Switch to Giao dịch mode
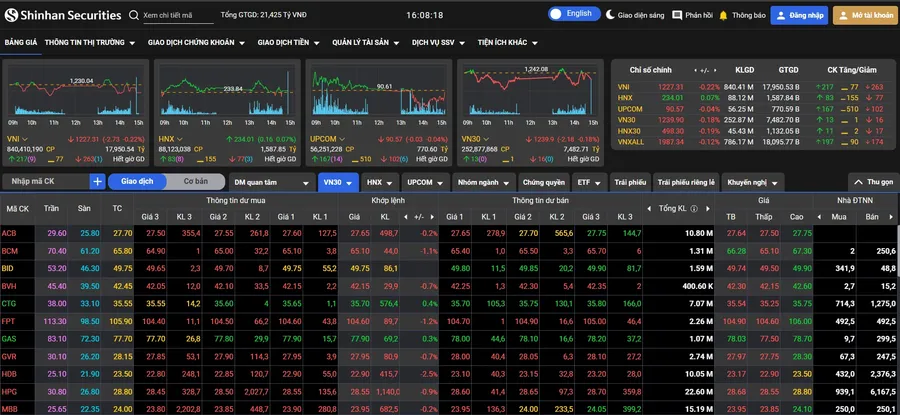Image resolution: width=900 pixels, height=415 pixels. pos(137,181)
